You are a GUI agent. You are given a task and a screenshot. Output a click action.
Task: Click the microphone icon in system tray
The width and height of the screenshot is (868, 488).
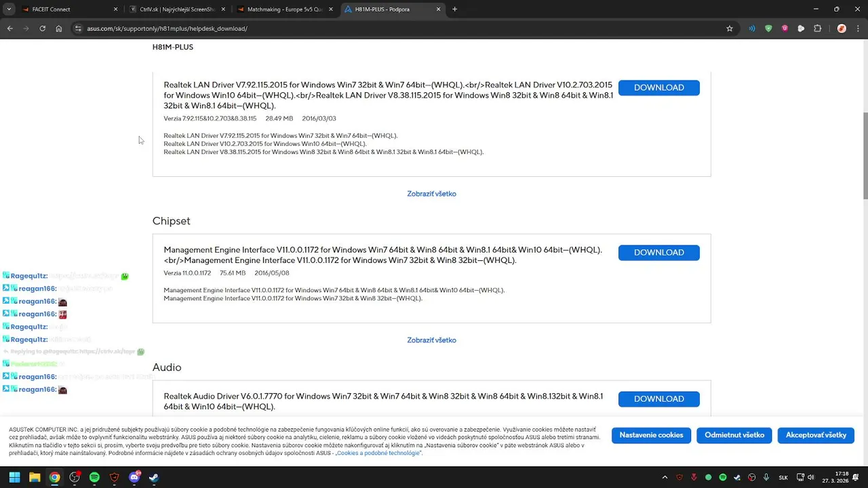pos(766,477)
